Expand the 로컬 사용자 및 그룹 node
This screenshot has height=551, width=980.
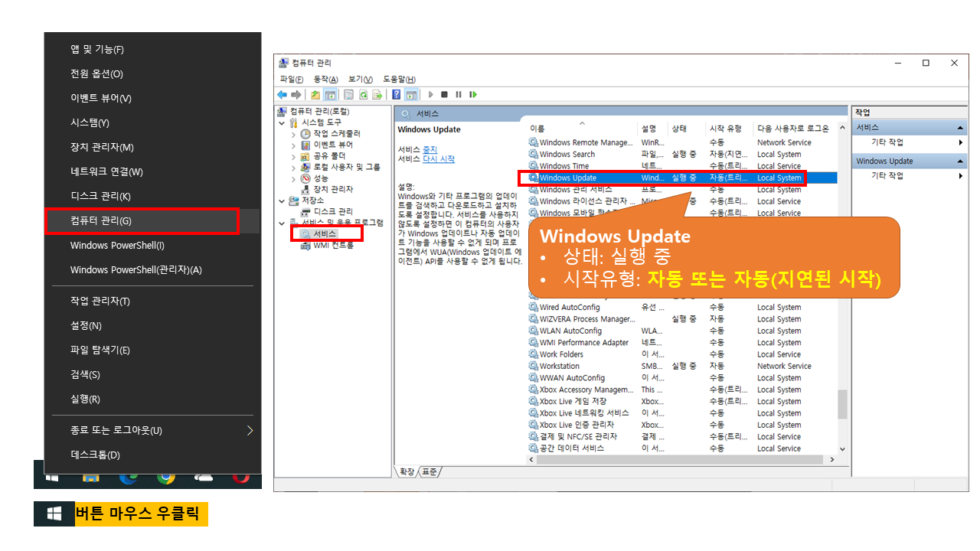click(293, 167)
